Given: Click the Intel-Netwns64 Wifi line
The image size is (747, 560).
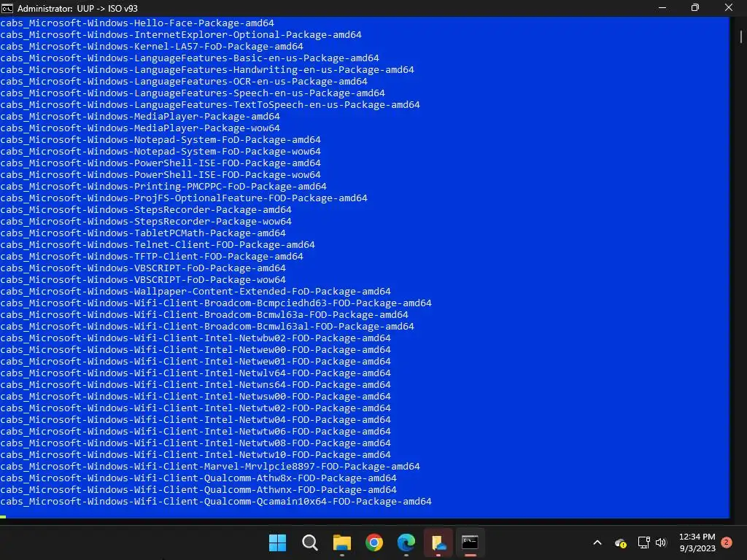Looking at the screenshot, I should (x=196, y=385).
